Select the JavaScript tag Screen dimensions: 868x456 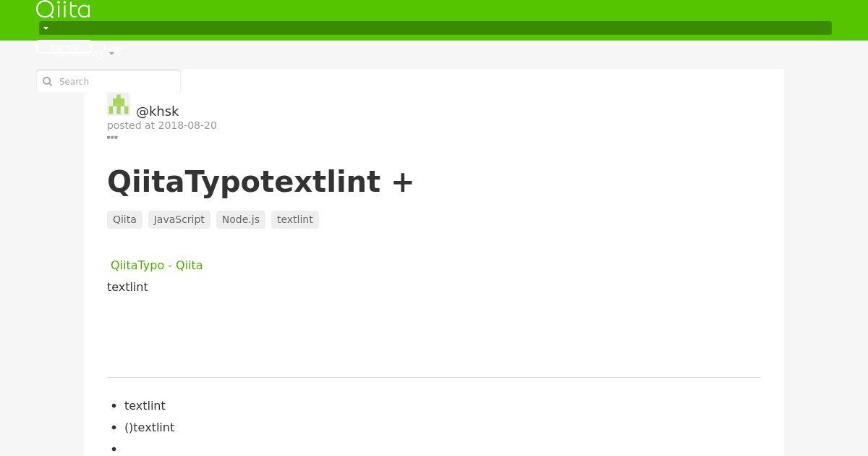point(179,219)
